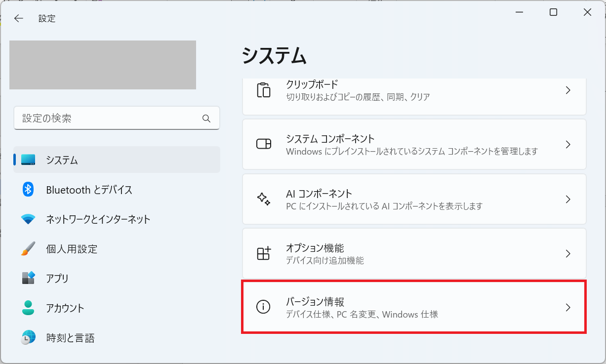606x364 pixels.
Task: Click the 時刻と言語 globe clock icon
Action: click(x=28, y=337)
